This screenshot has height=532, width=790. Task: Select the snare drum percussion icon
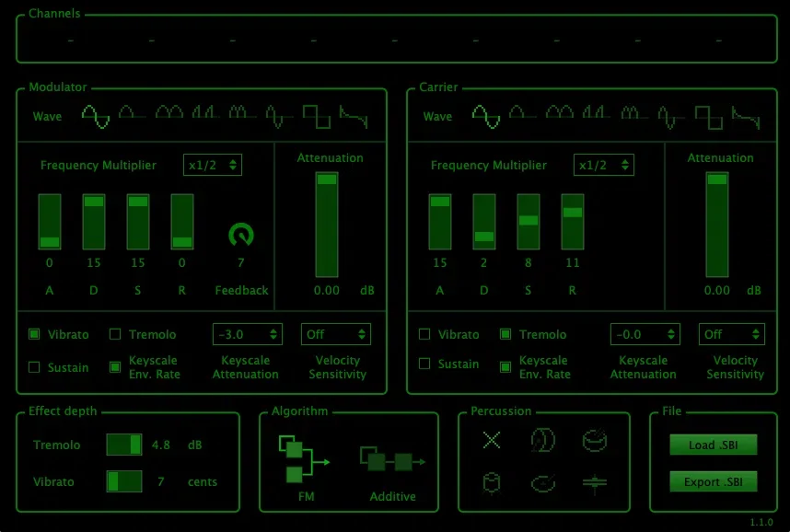(595, 440)
